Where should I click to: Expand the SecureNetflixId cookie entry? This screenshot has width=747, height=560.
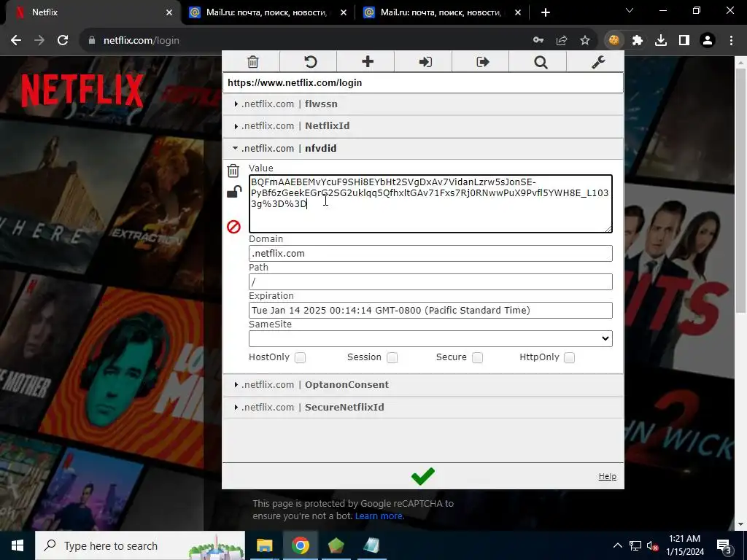(x=422, y=407)
